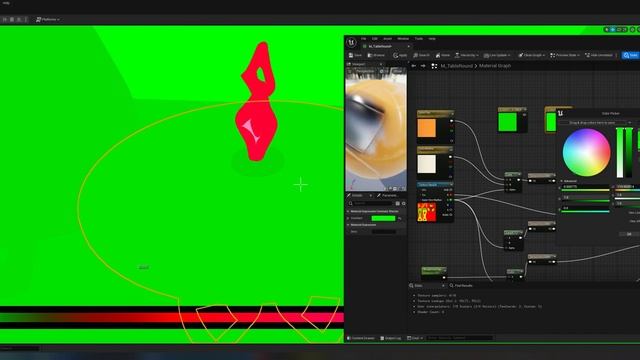Collapse the Advanced section in Color Picker
This screenshot has width=640, height=360.
(x=562, y=181)
